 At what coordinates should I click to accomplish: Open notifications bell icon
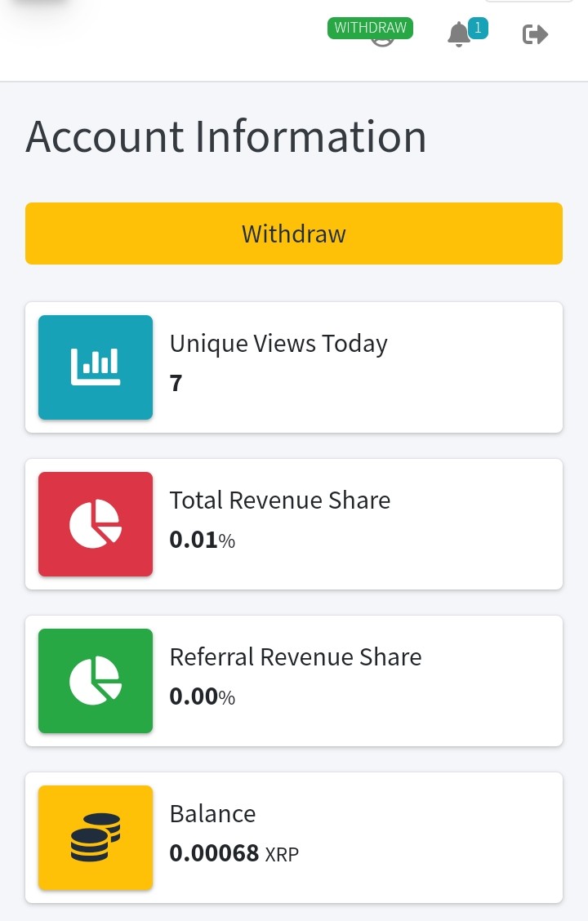(459, 34)
